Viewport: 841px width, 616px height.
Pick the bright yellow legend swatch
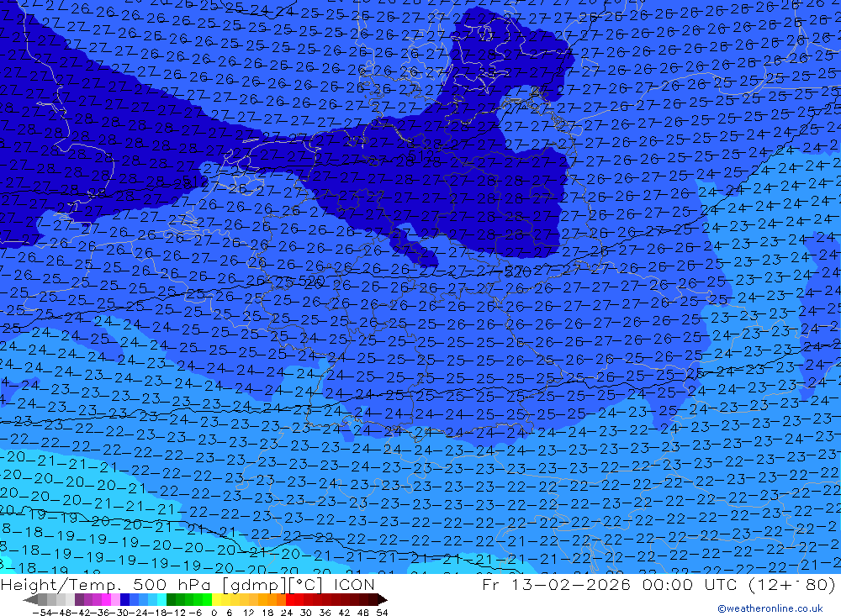[217, 600]
